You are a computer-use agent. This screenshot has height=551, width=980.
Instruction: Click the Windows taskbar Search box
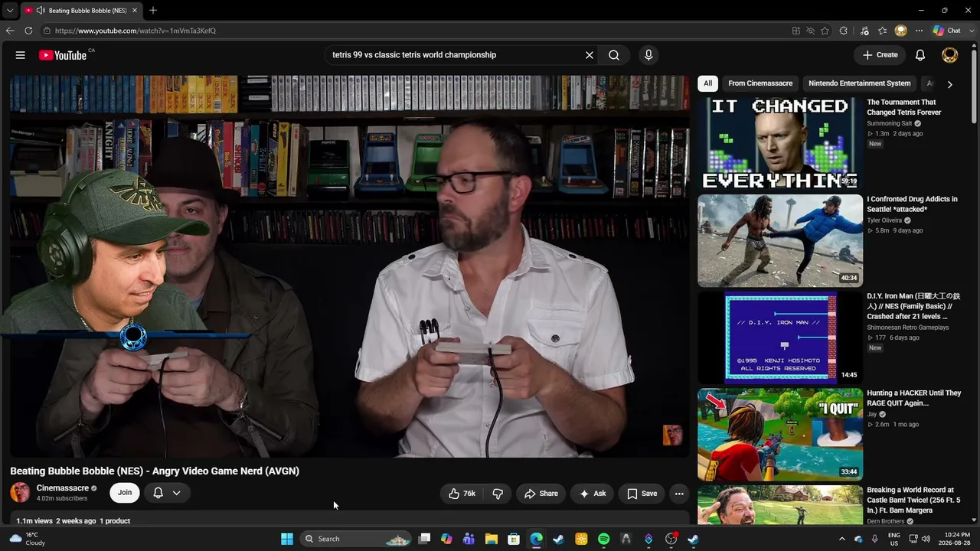click(356, 539)
